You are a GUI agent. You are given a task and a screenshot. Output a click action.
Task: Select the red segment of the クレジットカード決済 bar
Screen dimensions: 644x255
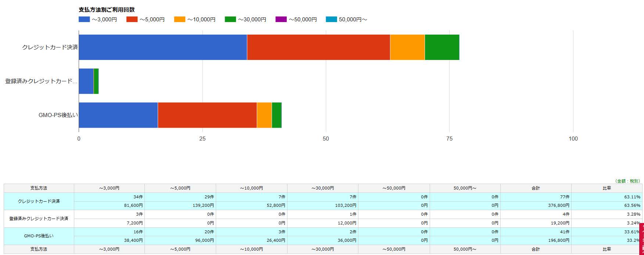coord(318,47)
